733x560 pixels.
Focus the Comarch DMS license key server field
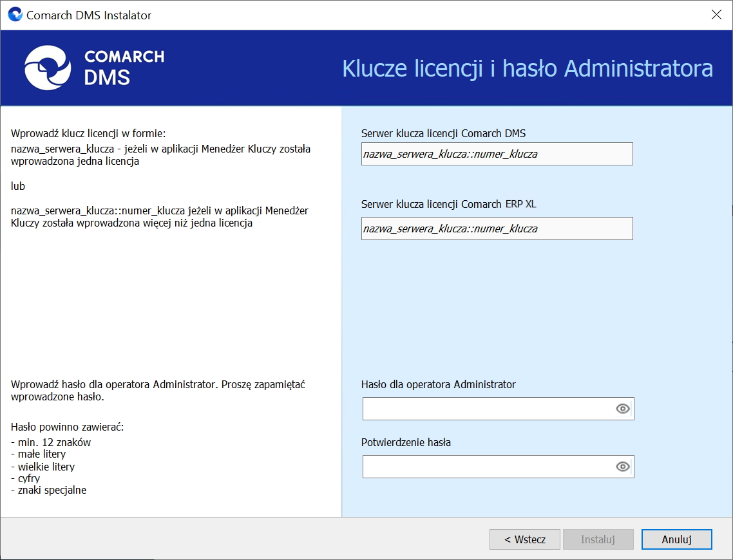497,154
